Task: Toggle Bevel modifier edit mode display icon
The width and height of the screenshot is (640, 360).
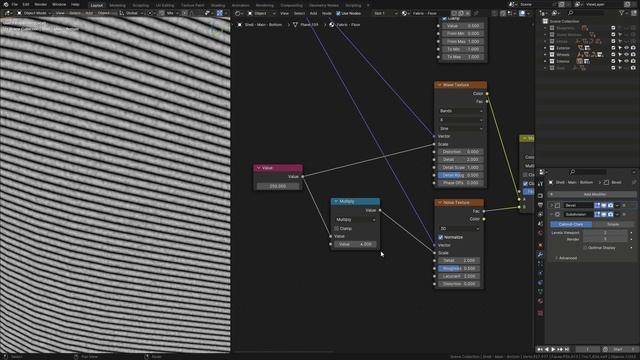Action: pyautogui.click(x=597, y=205)
